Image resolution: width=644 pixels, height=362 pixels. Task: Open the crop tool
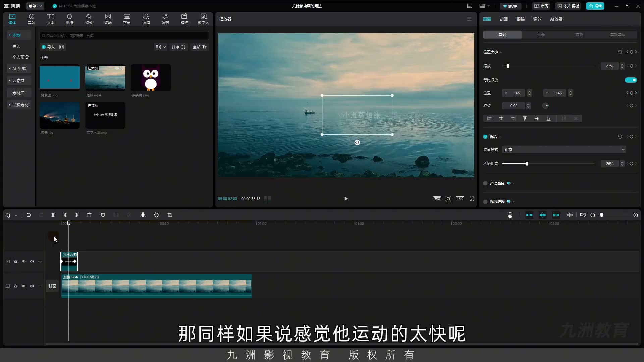click(170, 215)
